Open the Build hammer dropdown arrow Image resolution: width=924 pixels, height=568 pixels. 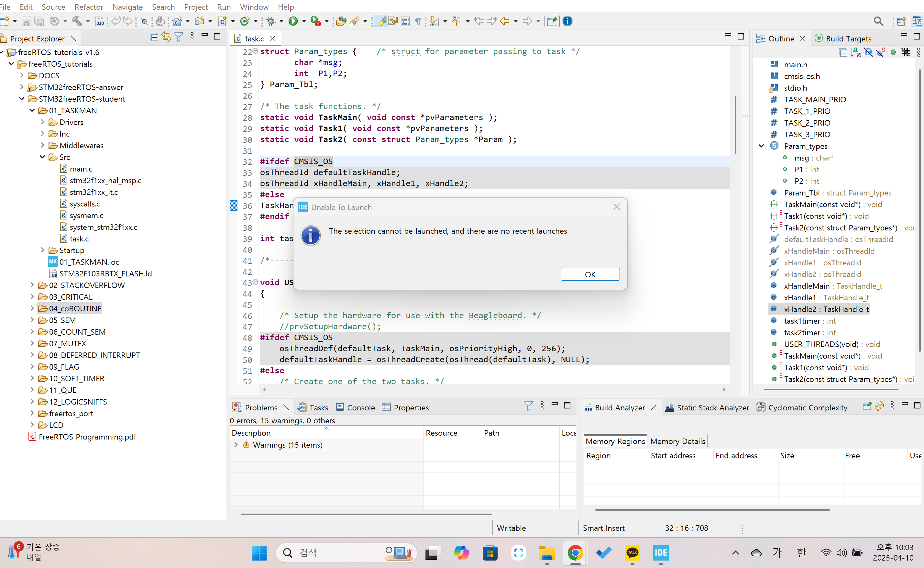(88, 21)
